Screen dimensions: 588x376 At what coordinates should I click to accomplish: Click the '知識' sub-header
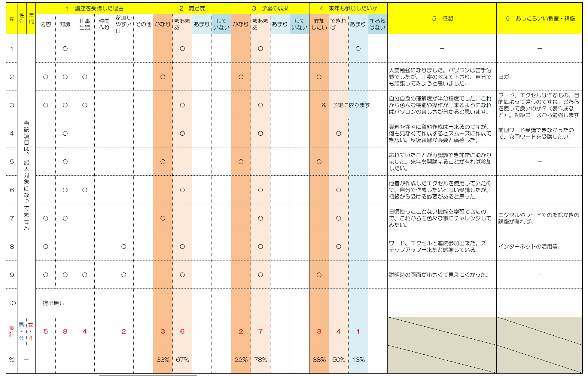[65, 24]
